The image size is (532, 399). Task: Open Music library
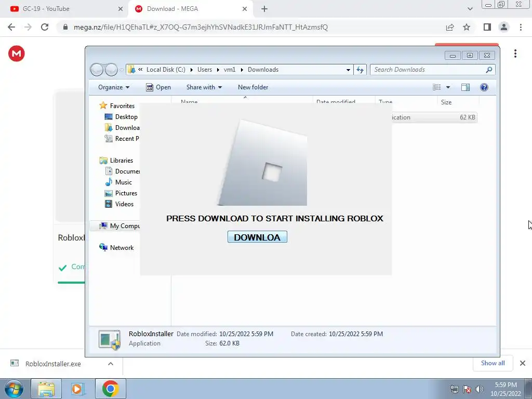tap(118, 182)
